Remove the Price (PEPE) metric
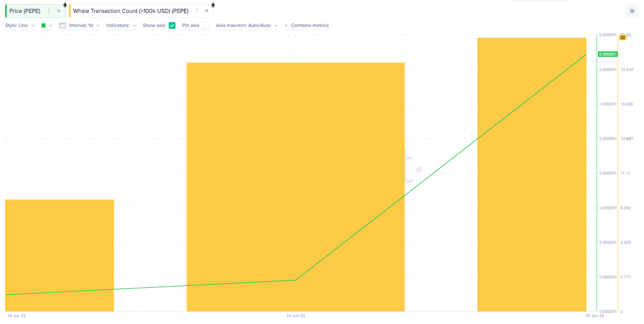Screen dimensions: 644x324 [x=59, y=11]
